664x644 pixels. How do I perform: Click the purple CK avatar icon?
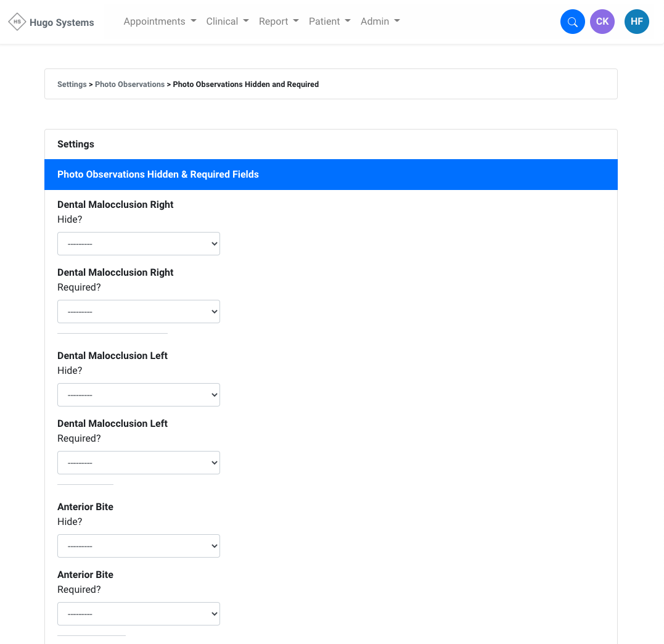click(x=602, y=22)
